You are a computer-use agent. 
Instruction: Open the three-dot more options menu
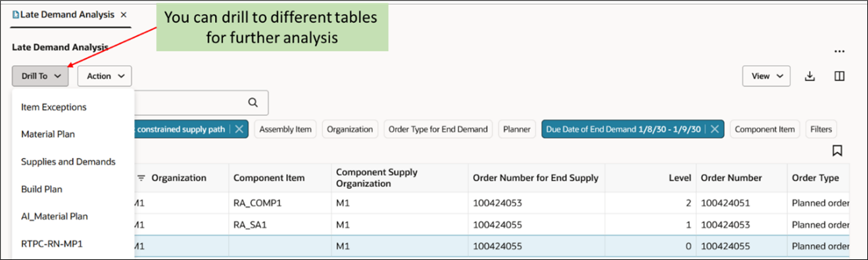(x=839, y=51)
